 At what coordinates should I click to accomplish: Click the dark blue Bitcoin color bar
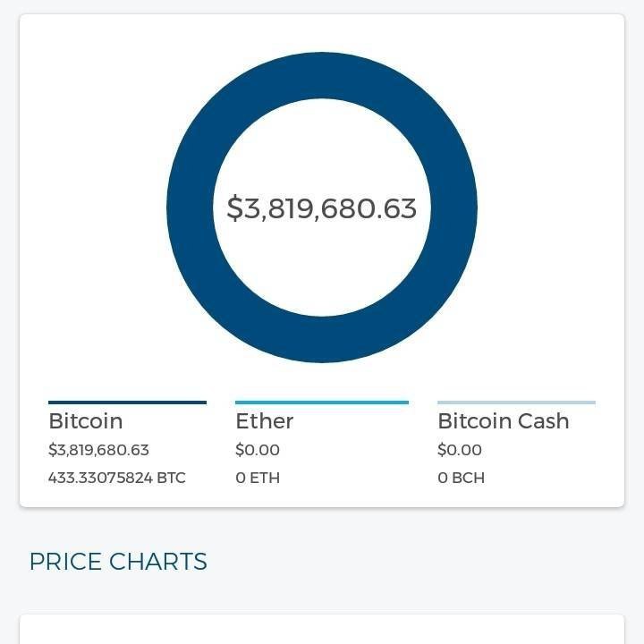point(127,402)
